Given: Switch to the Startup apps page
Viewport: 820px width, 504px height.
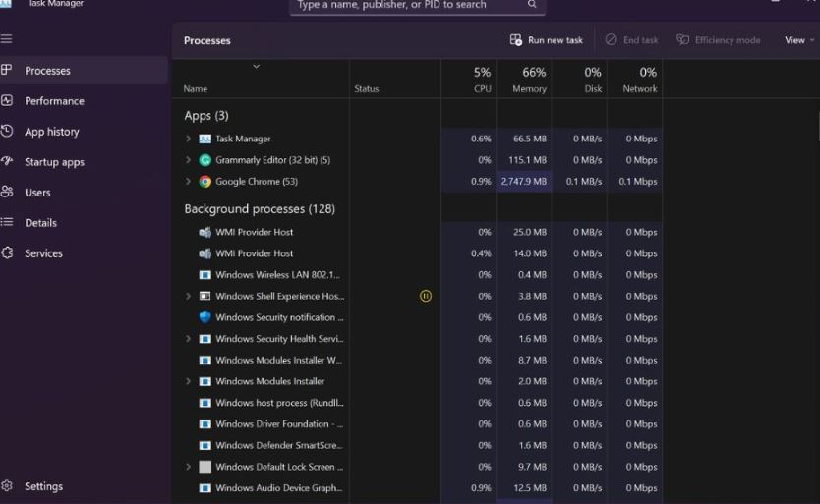Looking at the screenshot, I should click(x=85, y=161).
